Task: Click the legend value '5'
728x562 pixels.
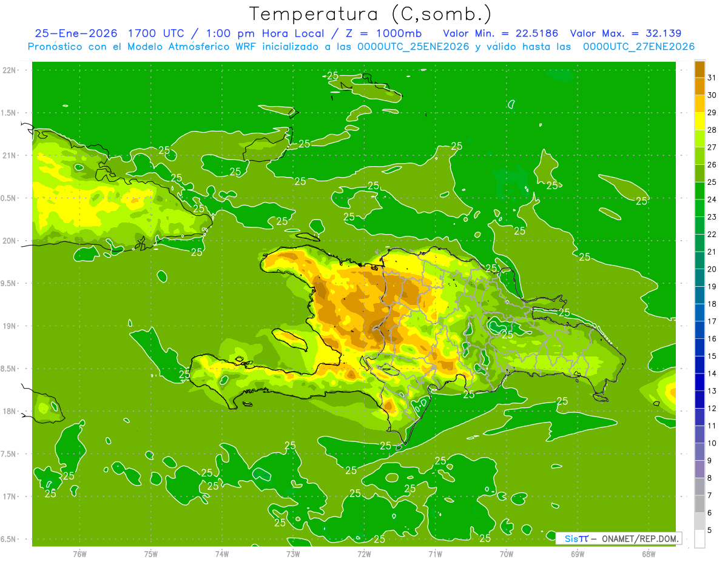Action: [x=710, y=530]
